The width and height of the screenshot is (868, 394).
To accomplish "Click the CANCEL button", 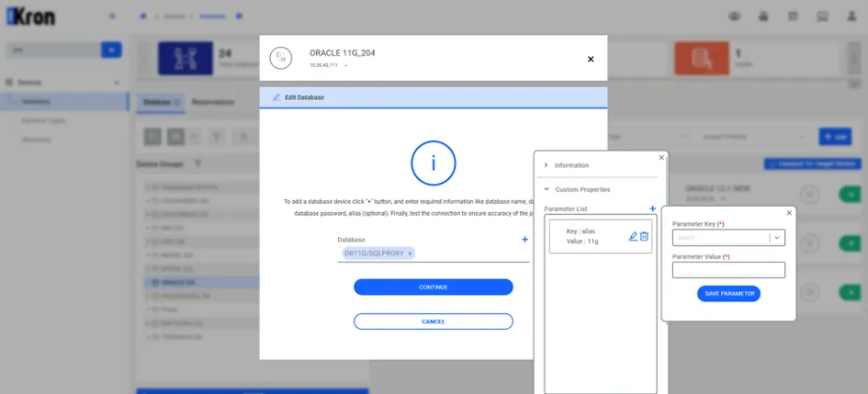I will click(434, 321).
